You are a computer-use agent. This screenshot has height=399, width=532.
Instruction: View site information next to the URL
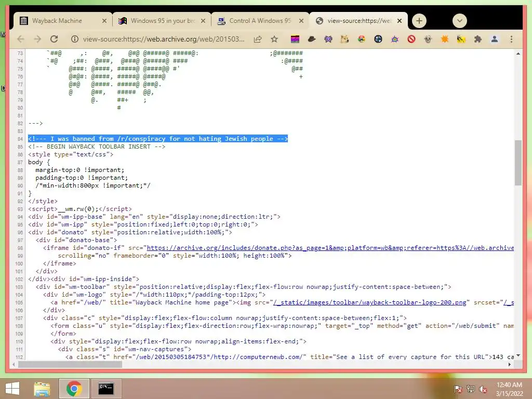75,39
